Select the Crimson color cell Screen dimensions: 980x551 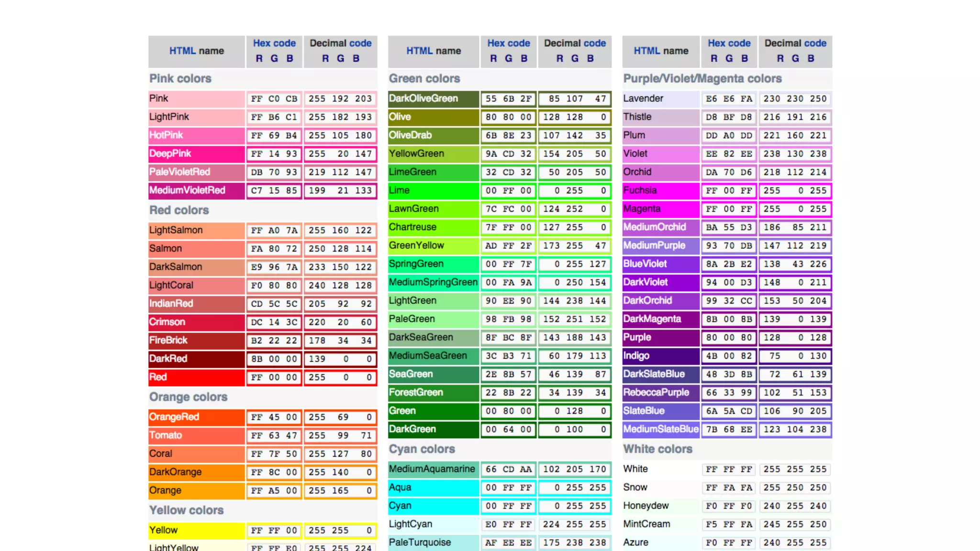click(x=196, y=322)
